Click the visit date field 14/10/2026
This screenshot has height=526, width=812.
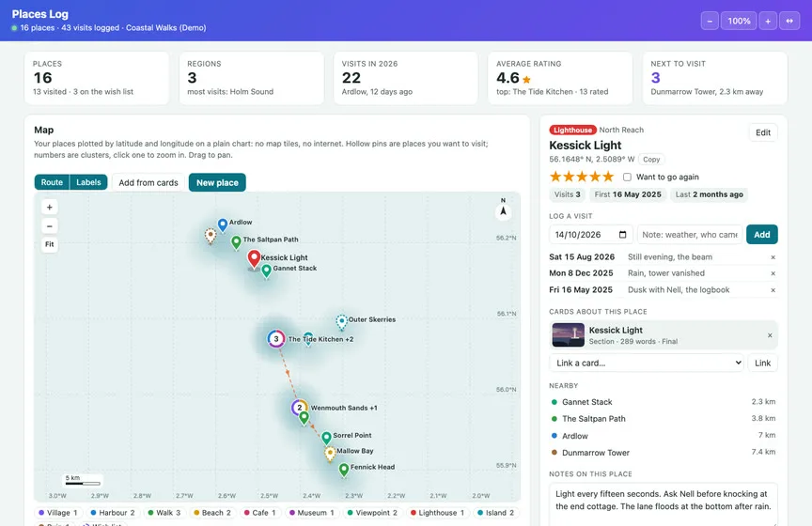591,235
